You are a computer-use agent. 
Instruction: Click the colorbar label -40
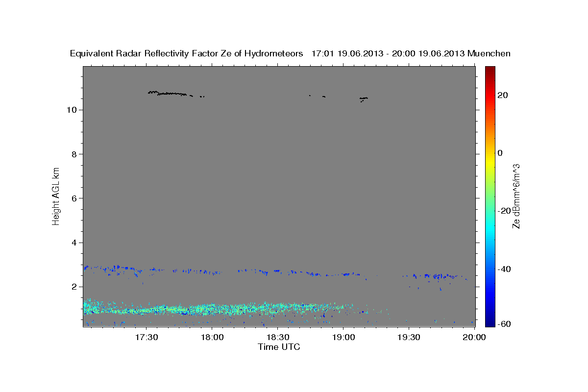coord(504,269)
